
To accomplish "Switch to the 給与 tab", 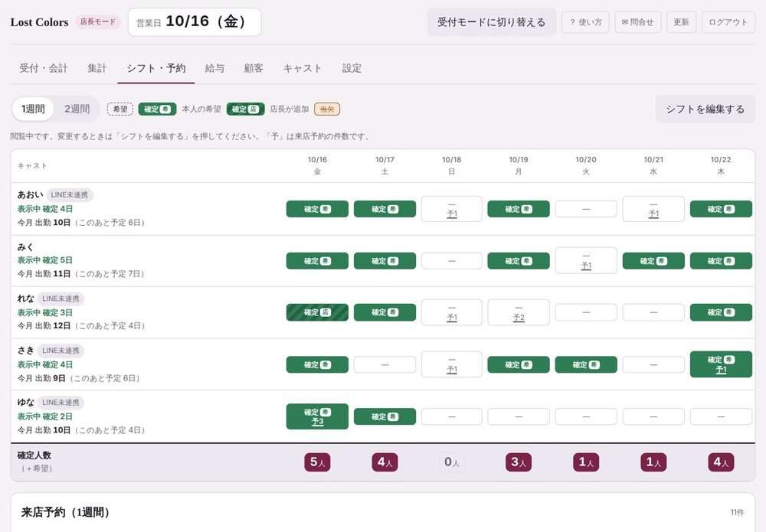I will point(214,68).
